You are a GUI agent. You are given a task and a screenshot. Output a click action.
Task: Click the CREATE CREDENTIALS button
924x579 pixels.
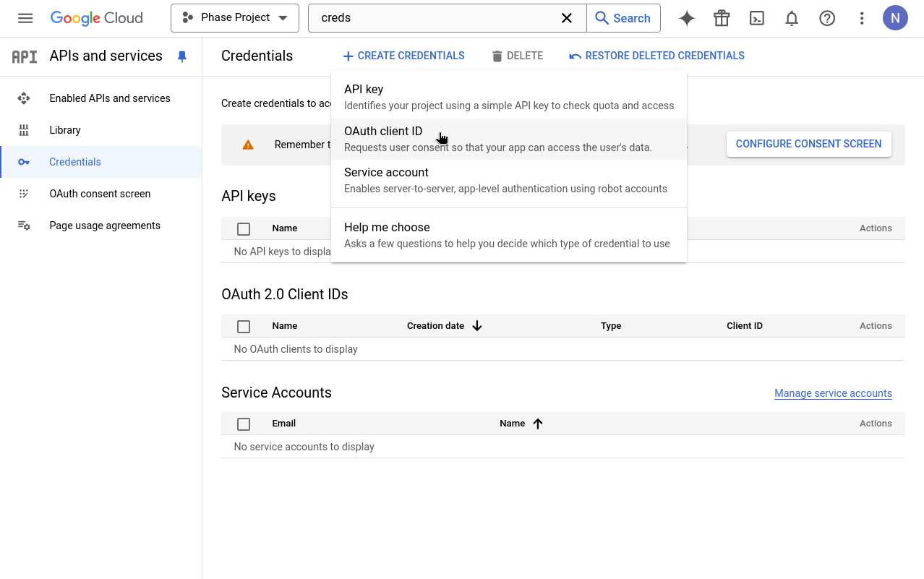403,56
